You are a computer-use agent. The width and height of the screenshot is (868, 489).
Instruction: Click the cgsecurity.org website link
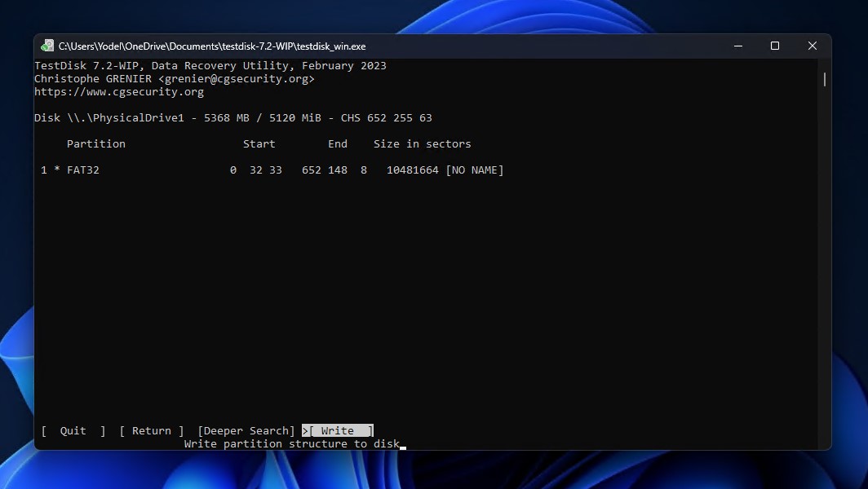point(117,91)
